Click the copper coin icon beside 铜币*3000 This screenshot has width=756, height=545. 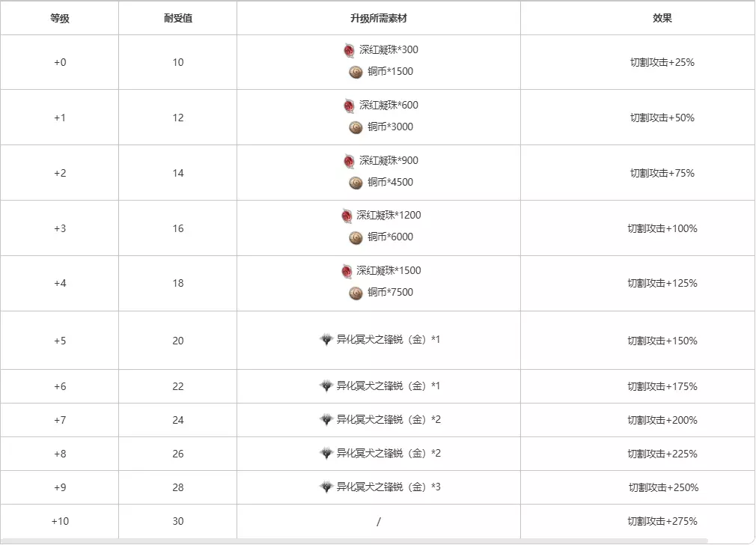point(356,127)
